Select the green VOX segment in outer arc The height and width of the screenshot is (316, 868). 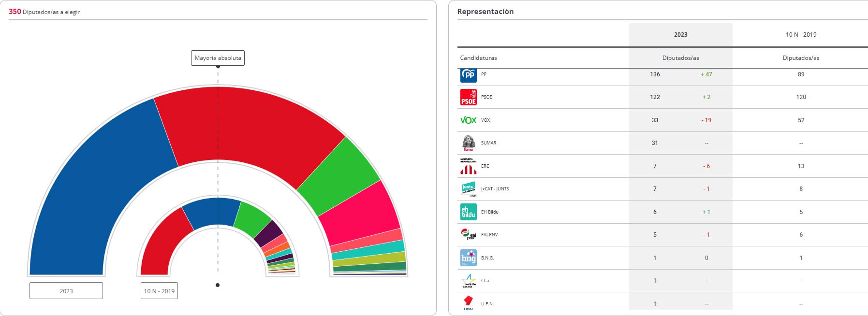(338, 176)
